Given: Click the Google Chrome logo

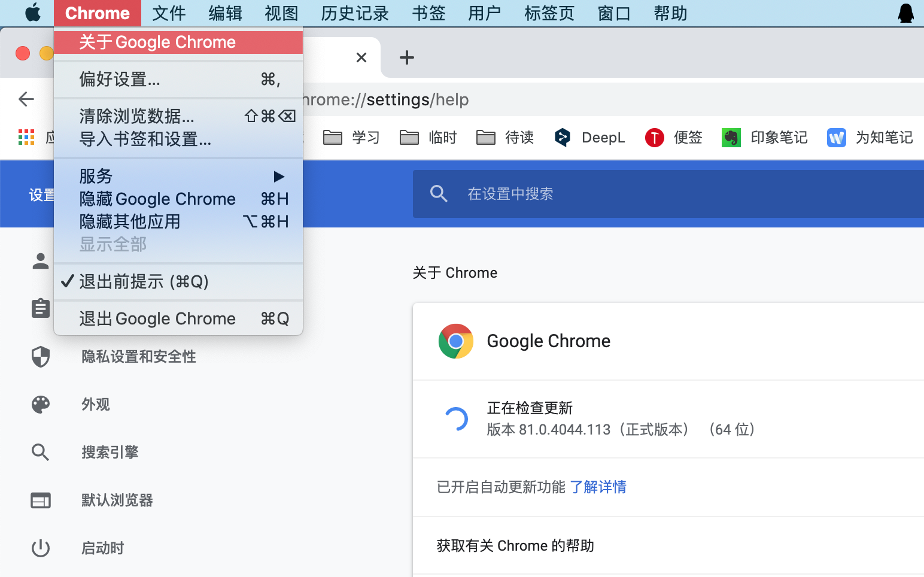Looking at the screenshot, I should pyautogui.click(x=456, y=341).
